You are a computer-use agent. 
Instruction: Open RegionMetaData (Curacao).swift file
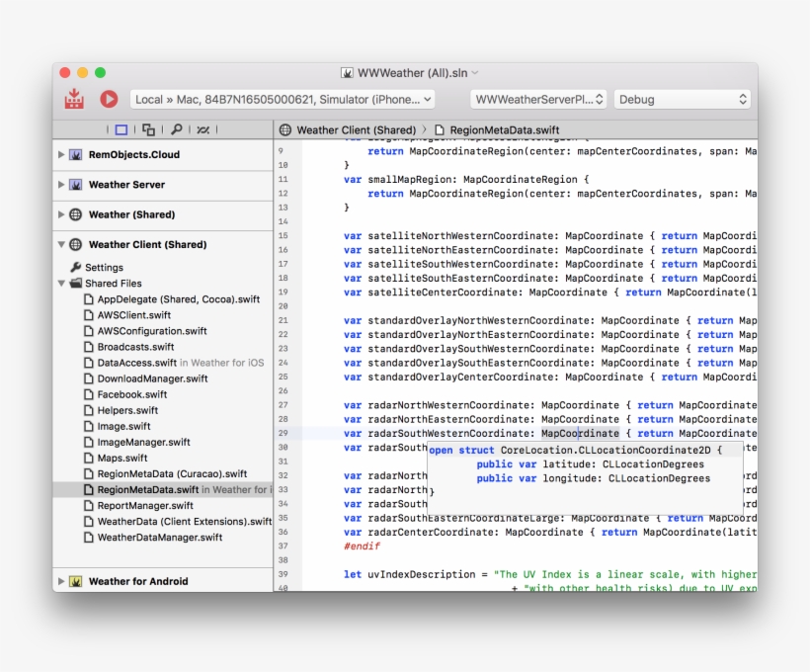[x=172, y=474]
